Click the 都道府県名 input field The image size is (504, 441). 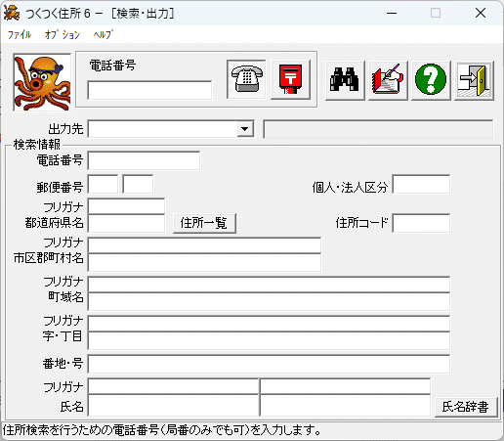point(126,223)
